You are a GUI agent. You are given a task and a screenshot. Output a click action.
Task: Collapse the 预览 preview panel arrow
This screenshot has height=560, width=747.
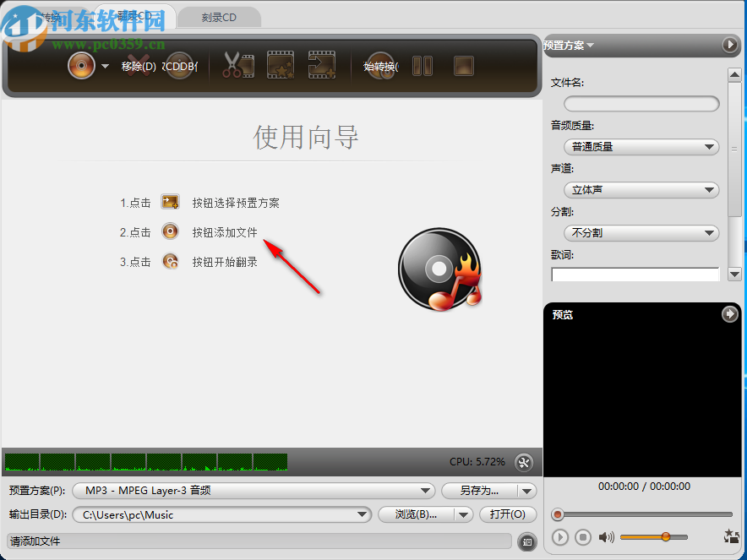tap(729, 314)
